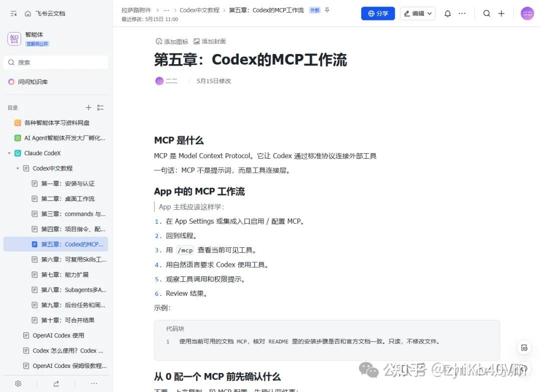Create new item with header plus icon

pyautogui.click(x=501, y=14)
